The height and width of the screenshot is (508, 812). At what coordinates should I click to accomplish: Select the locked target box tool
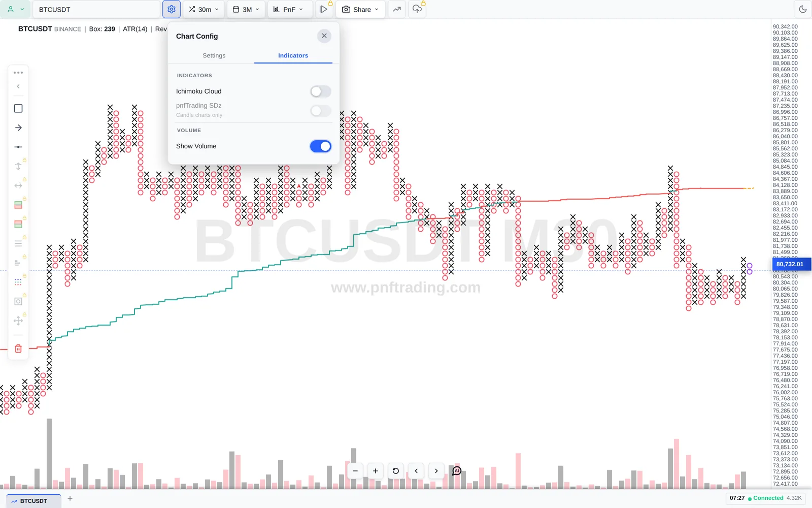point(18,301)
